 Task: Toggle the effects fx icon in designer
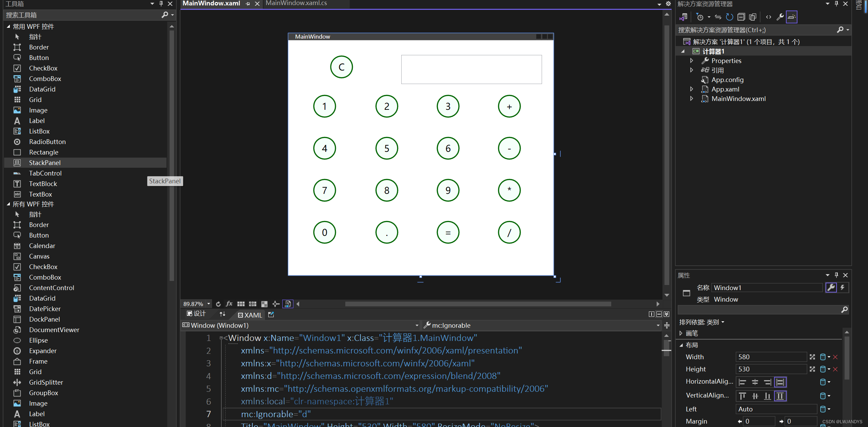(229, 304)
